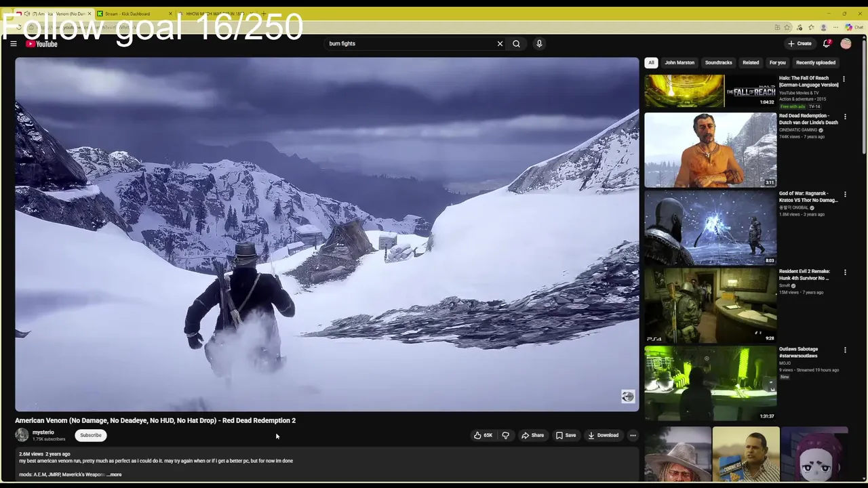The image size is (868, 488).
Task: Click channel watermark in video corner
Action: (628, 396)
